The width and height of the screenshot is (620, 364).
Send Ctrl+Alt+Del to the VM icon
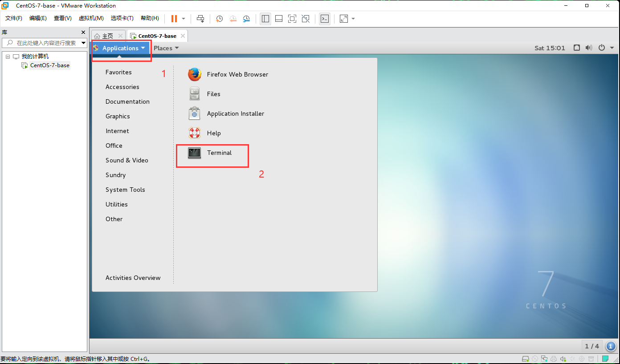200,19
